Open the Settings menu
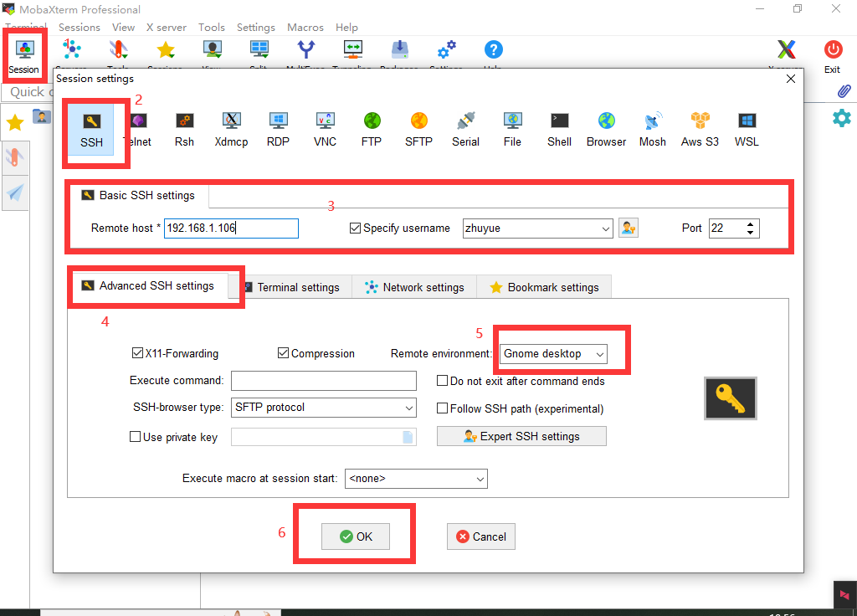 256,28
